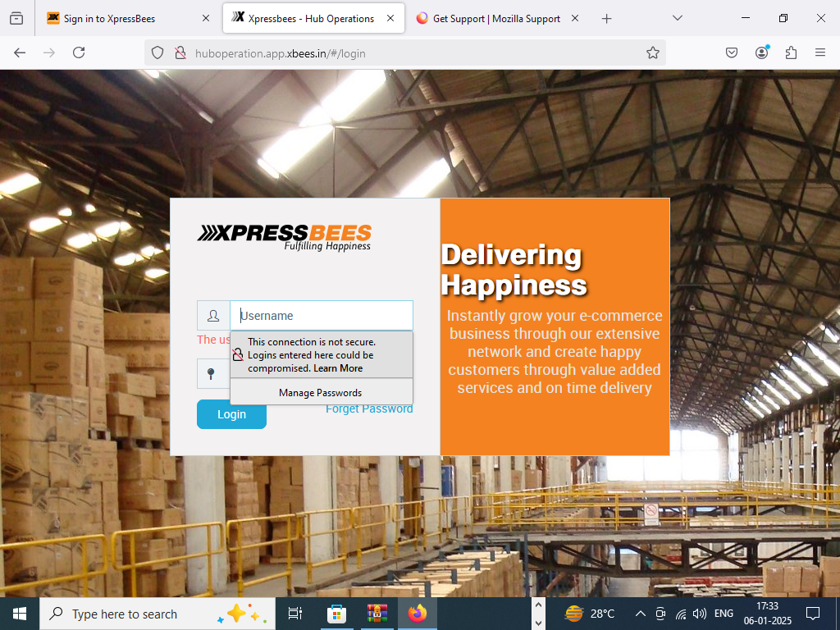Open Learn More about insecure connection
This screenshot has width=840, height=630.
coord(338,368)
